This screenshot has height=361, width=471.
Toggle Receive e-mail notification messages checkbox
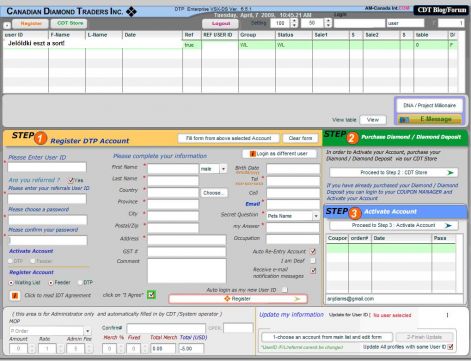pyautogui.click(x=313, y=271)
